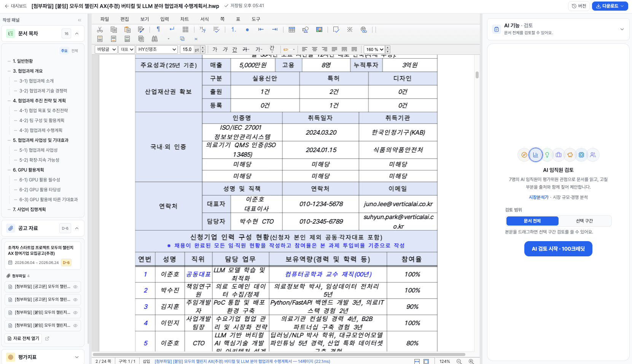Apply numbered list (1.) formatting

click(x=233, y=30)
